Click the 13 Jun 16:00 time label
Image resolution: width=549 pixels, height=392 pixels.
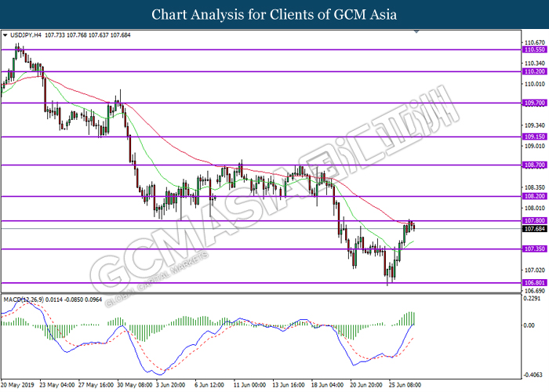tap(289, 385)
